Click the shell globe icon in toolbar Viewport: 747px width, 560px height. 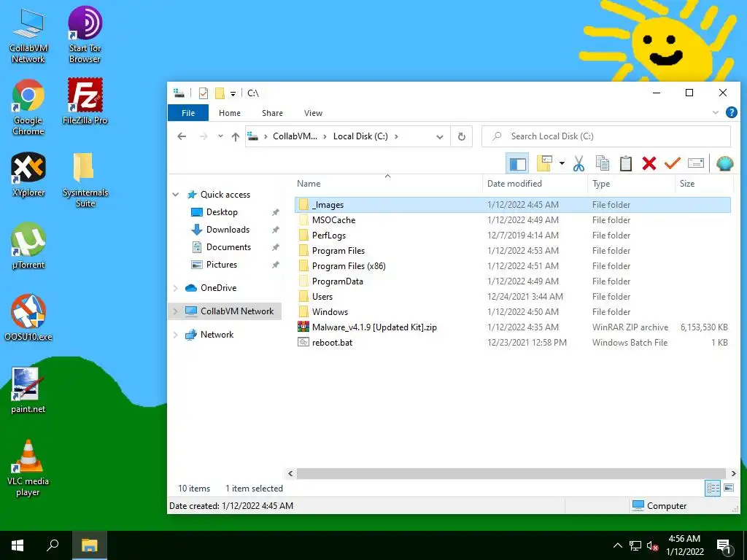724,163
